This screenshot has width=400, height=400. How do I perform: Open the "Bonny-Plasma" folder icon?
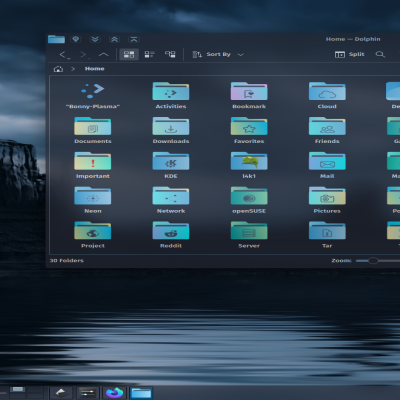click(x=93, y=91)
